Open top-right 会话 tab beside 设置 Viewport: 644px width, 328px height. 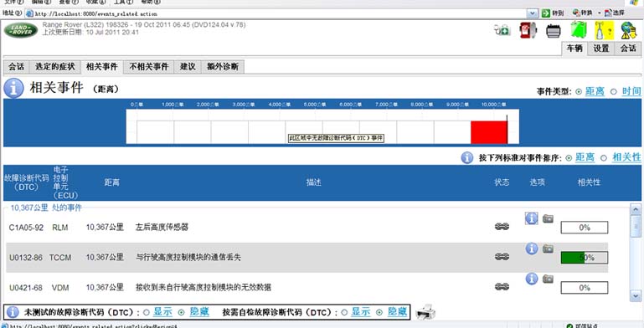tap(628, 49)
